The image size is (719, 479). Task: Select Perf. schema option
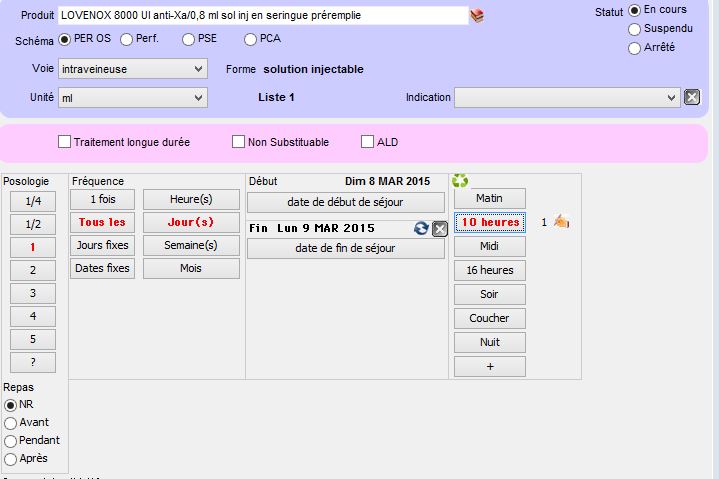[127, 39]
